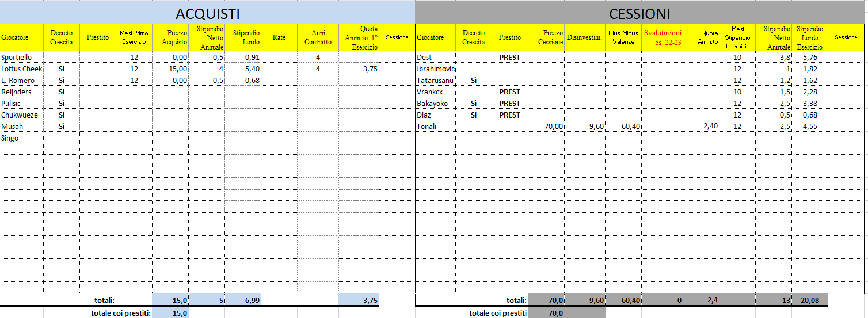This screenshot has height=318, width=868.
Task: Select Dest's net salary 3,8
Action: click(774, 58)
